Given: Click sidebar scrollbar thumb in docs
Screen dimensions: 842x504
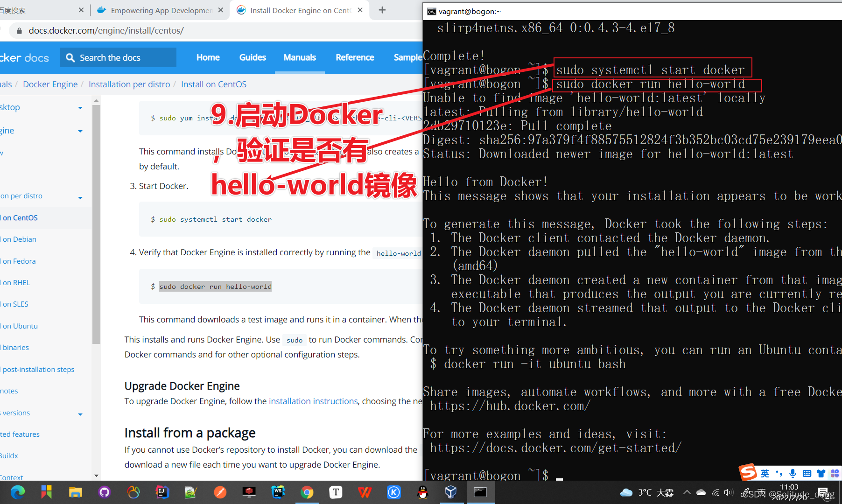Looking at the screenshot, I should pos(96,224).
